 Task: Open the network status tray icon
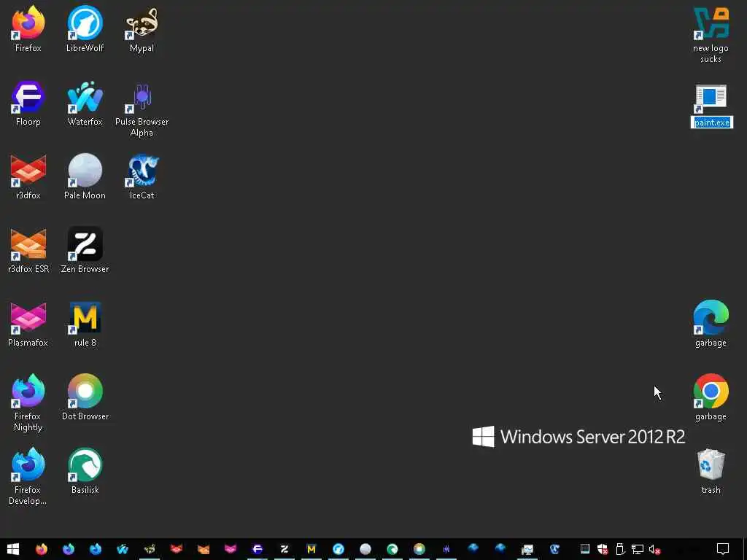[x=637, y=550]
